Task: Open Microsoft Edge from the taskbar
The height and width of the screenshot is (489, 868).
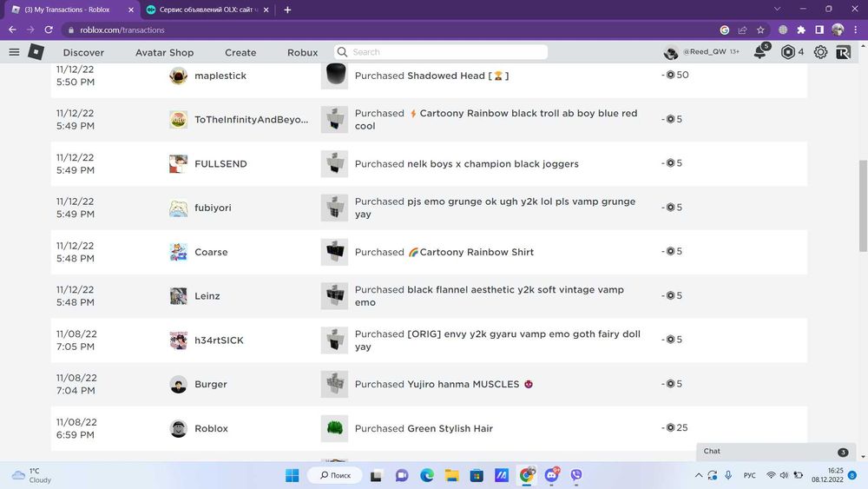Action: click(x=427, y=475)
